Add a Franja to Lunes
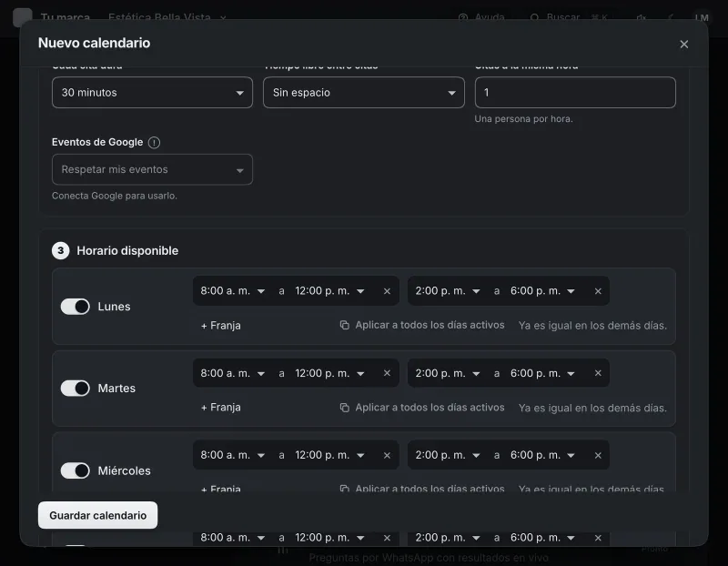Screen dimensions: 728x566 [x=221, y=326]
